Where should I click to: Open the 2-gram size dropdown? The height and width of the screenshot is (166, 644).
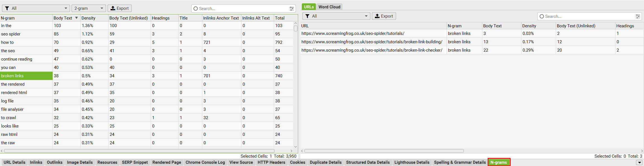pyautogui.click(x=88, y=8)
